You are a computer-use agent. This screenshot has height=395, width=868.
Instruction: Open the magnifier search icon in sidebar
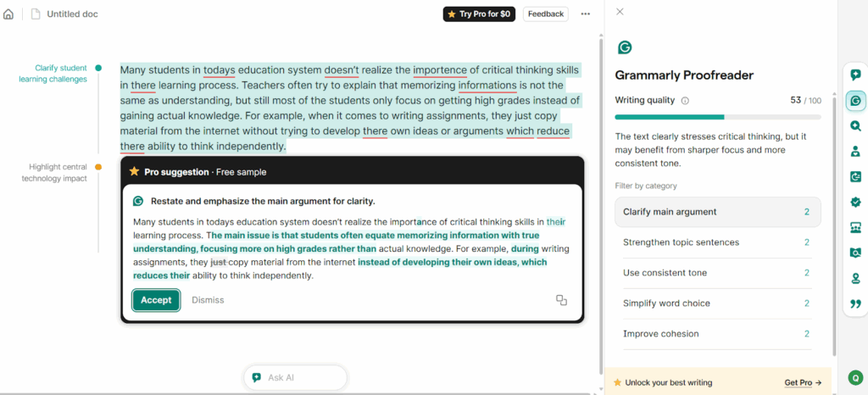tap(855, 126)
